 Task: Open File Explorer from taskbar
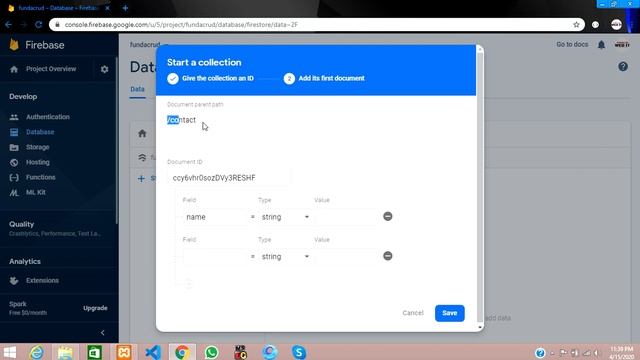click(65, 352)
